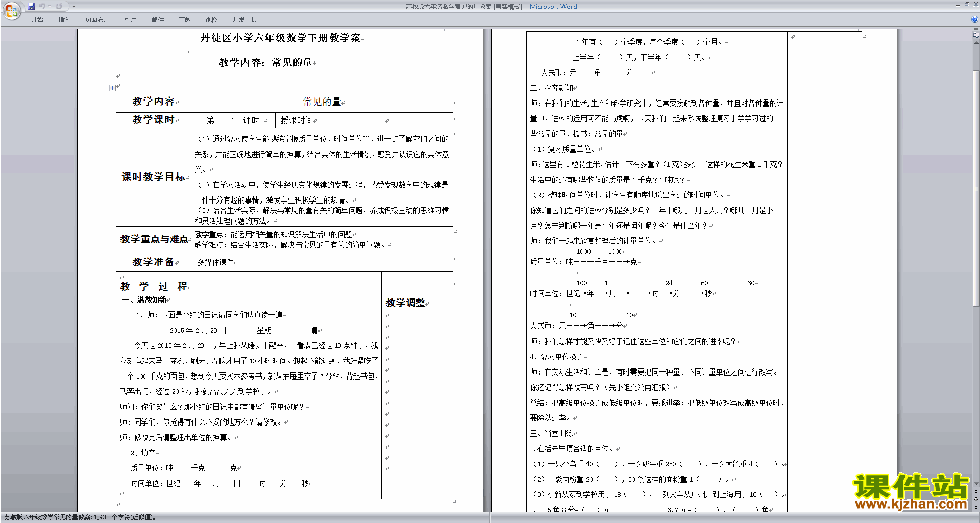Select the 审阅 ribbon tab
Image resolution: width=980 pixels, height=523 pixels.
tap(185, 19)
